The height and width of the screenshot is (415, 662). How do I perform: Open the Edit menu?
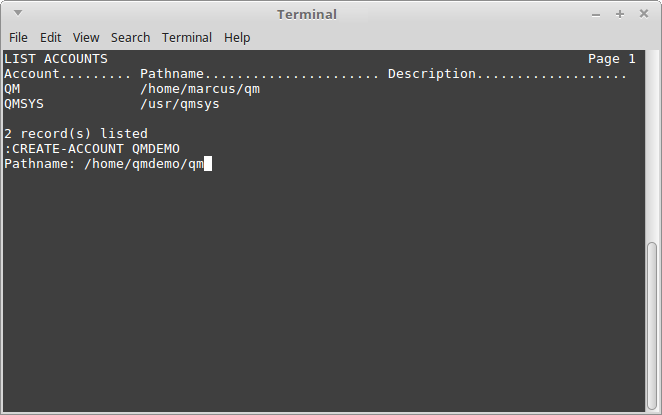coord(50,38)
